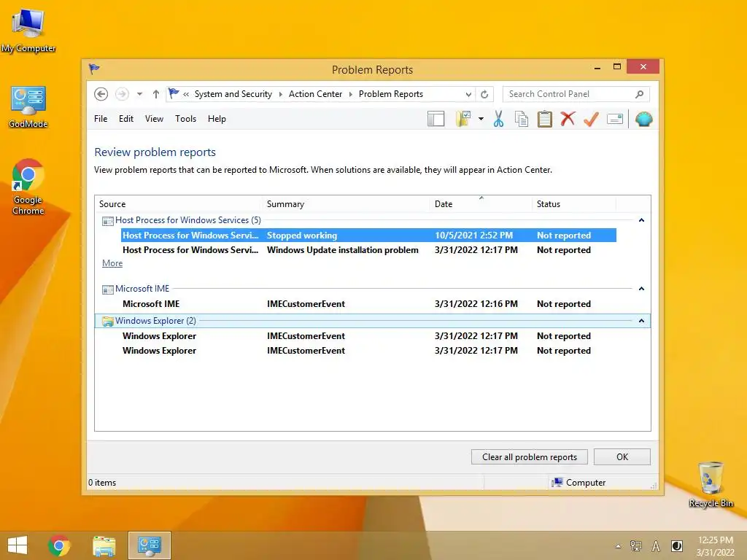Toggle the preview pane toolbar icon

436,119
